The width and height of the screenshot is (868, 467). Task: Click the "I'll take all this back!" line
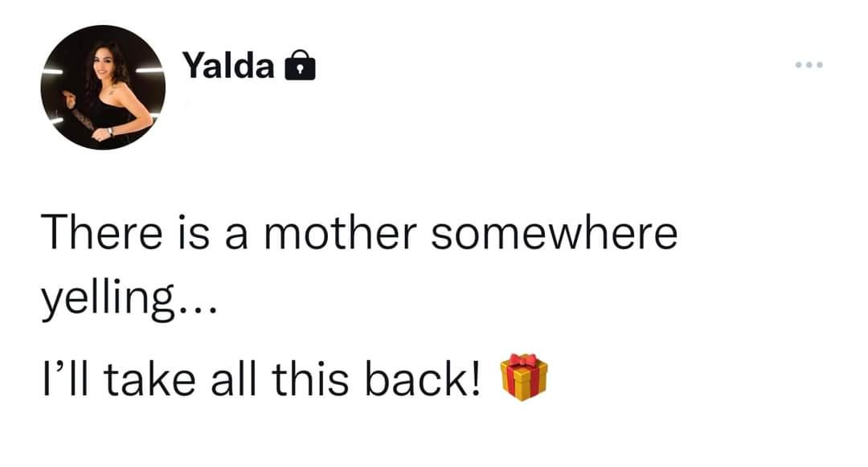(262, 375)
